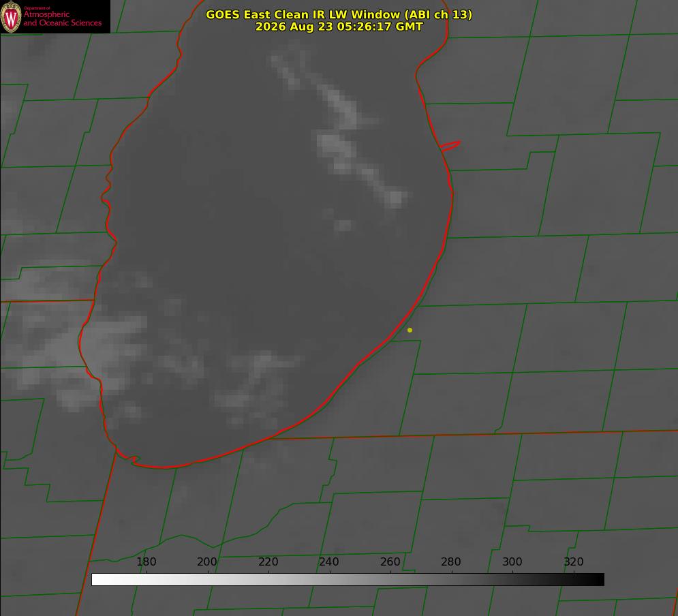This screenshot has height=616, width=678.
Task: Click the 2026 Aug 23 timestamp text
Action: coord(339,27)
